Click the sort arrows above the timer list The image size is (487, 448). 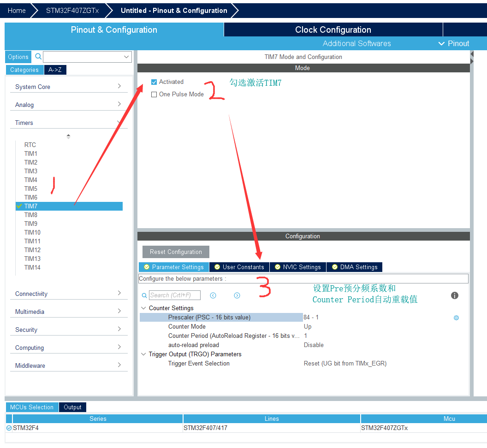pos(68,136)
